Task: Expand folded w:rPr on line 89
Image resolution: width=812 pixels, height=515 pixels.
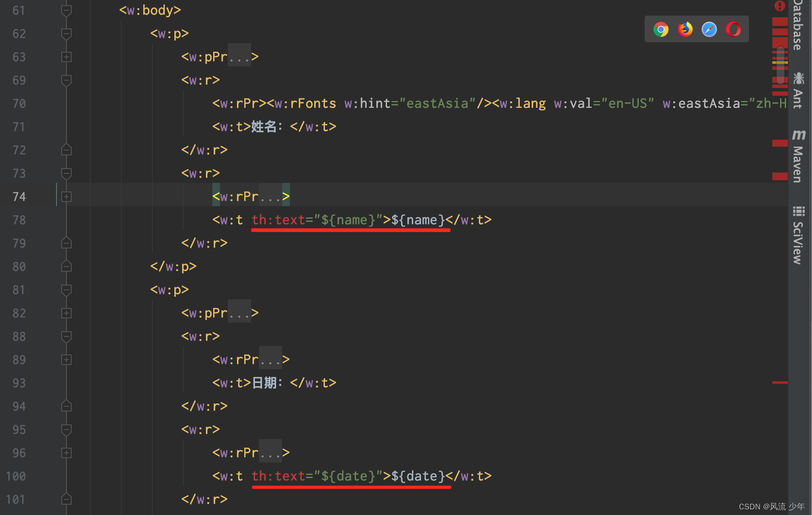Action: tap(66, 360)
